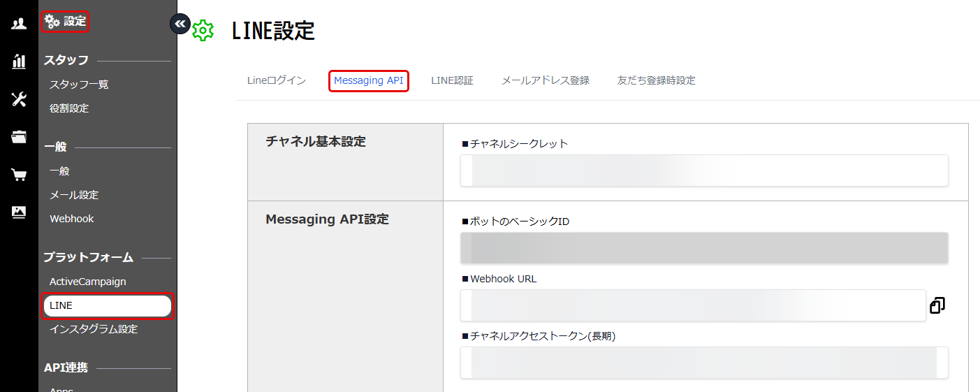Open the LINE認証 tab
The image size is (980, 392).
452,80
